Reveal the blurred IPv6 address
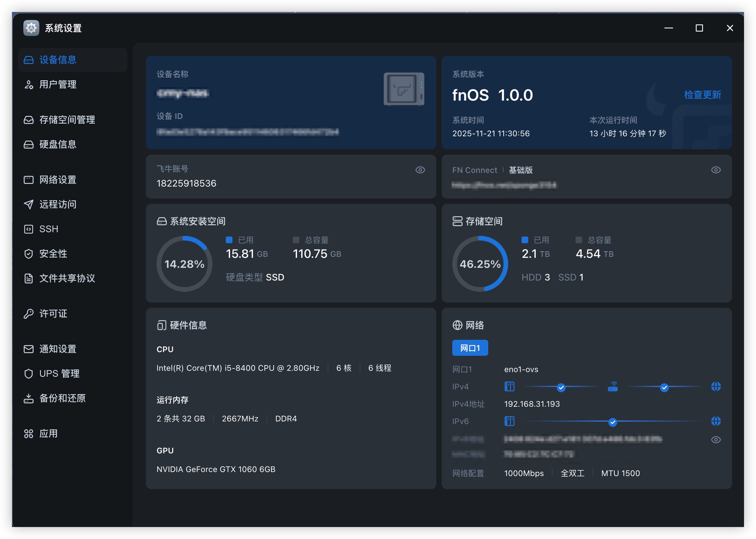756x539 pixels. pyautogui.click(x=716, y=440)
